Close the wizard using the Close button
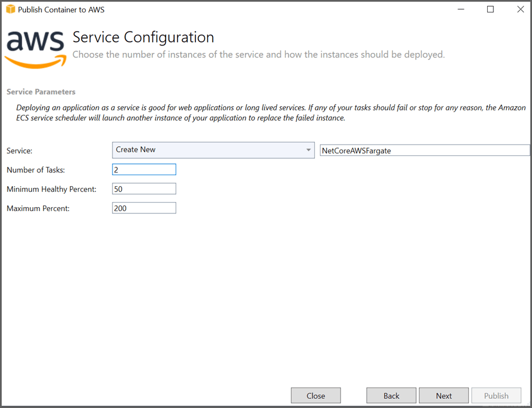Screen dimensions: 532x408 point(315,395)
